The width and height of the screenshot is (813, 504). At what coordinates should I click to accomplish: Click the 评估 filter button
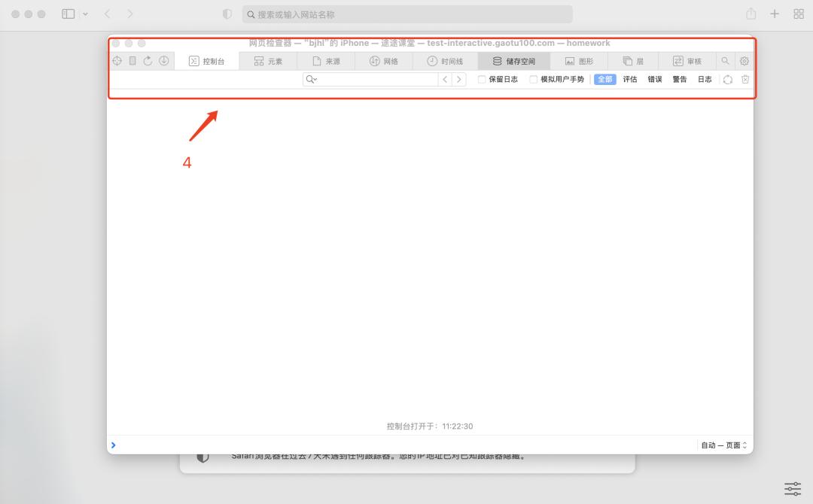point(629,79)
